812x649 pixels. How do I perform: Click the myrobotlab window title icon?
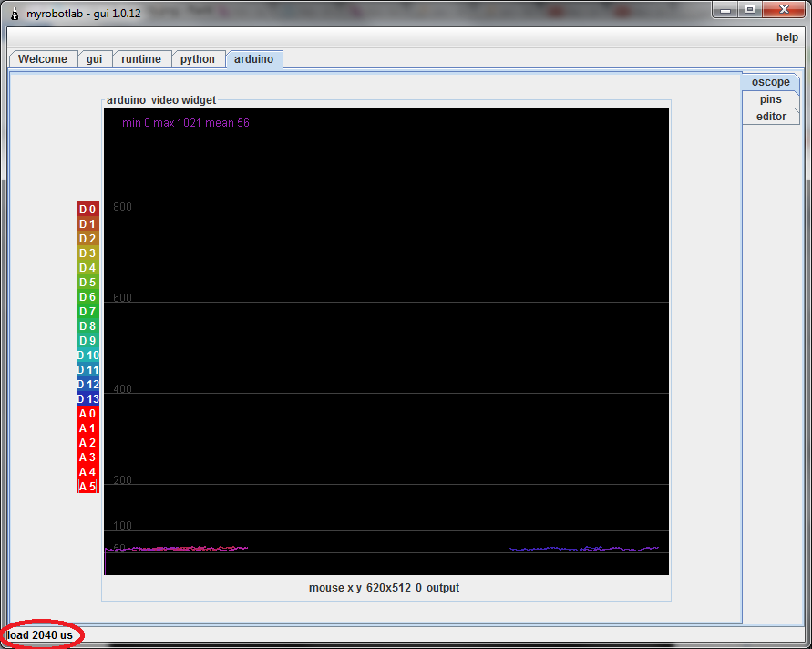click(15, 14)
